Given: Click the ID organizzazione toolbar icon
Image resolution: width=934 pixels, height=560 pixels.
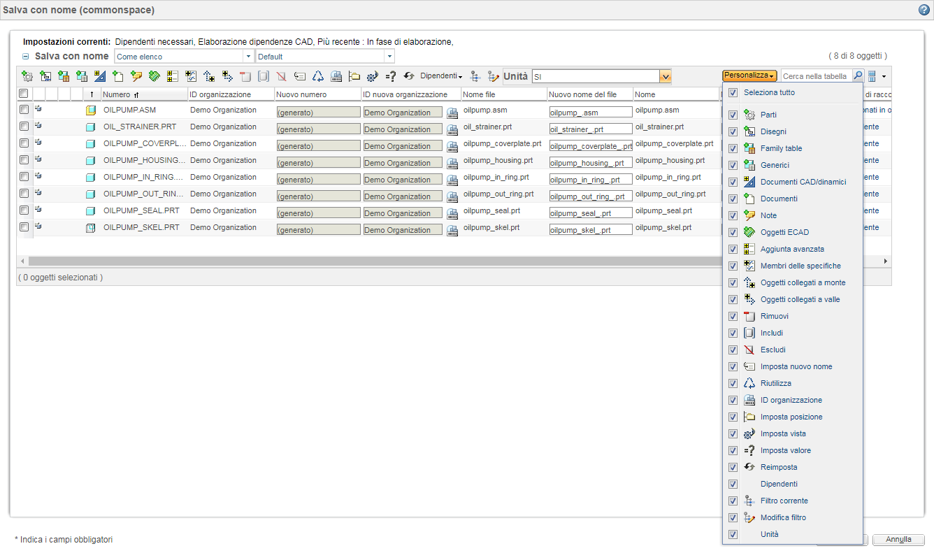Looking at the screenshot, I should point(336,76).
